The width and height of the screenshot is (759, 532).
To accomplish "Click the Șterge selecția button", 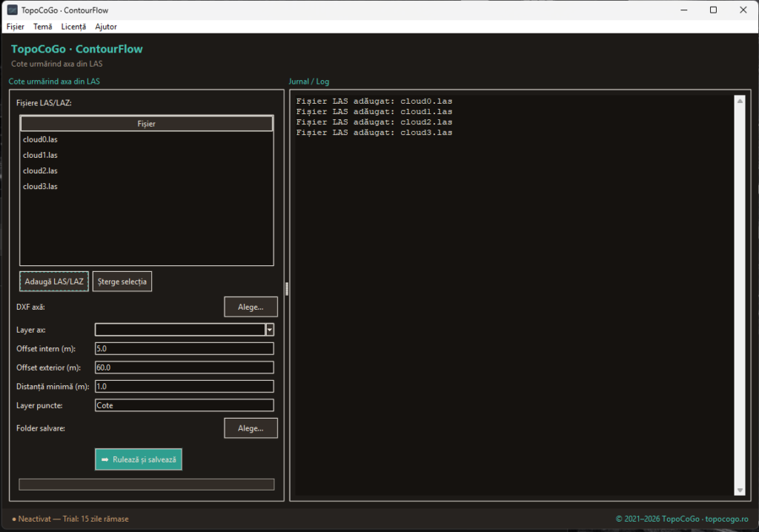I will (122, 282).
